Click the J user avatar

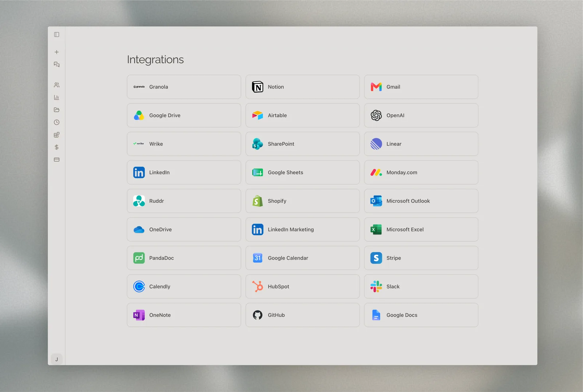point(56,359)
